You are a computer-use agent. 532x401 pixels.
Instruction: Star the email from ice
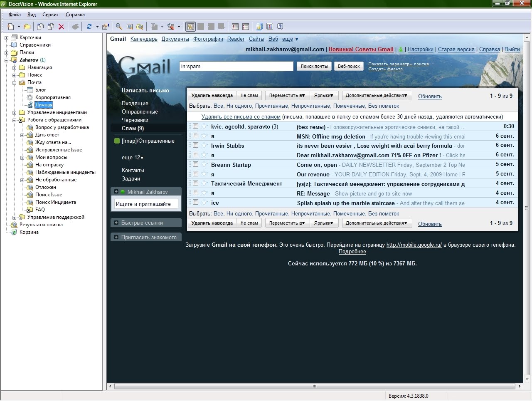pyautogui.click(x=204, y=203)
